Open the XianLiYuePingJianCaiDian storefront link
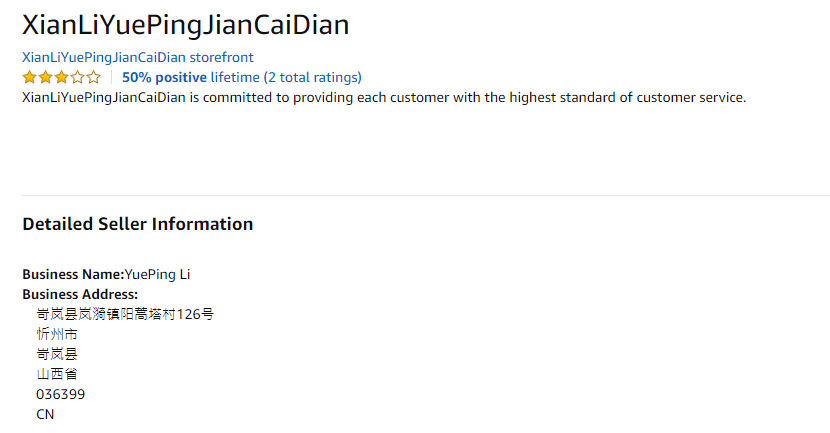This screenshot has height=433, width=830. coord(137,57)
